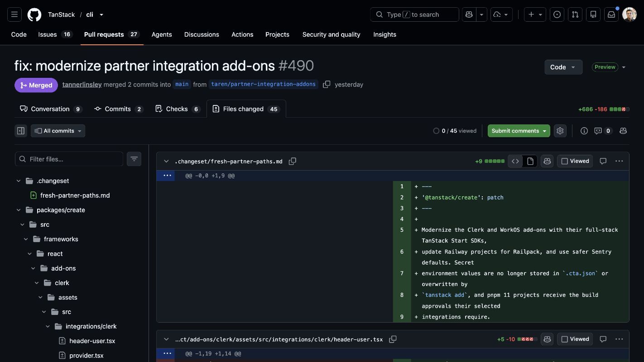Ask Copilot about header-user.tsx
Image resolution: width=644 pixels, height=362 pixels.
(547, 339)
